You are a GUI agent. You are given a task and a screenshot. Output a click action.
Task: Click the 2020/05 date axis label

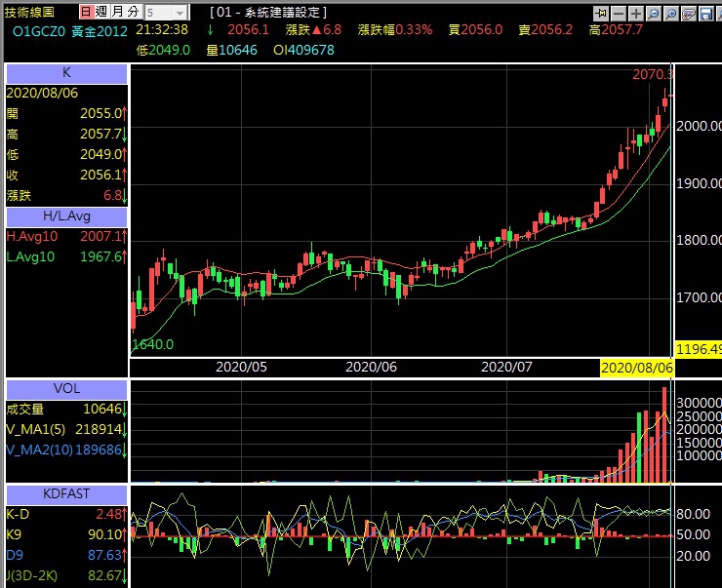point(241,368)
